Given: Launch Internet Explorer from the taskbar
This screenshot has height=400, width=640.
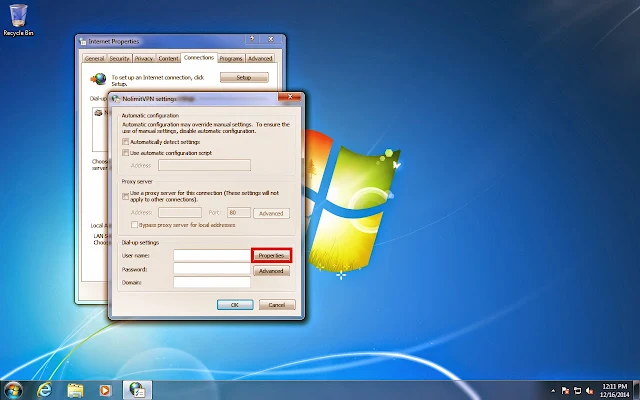Looking at the screenshot, I should (x=44, y=390).
